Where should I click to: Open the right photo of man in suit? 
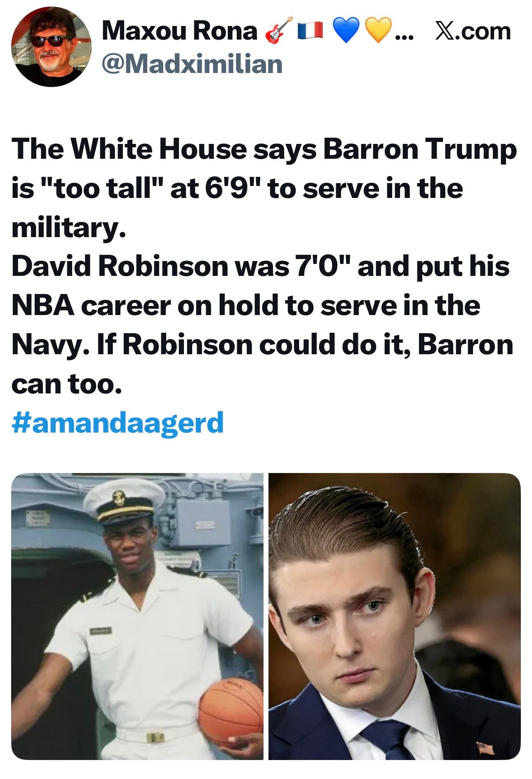point(395,616)
